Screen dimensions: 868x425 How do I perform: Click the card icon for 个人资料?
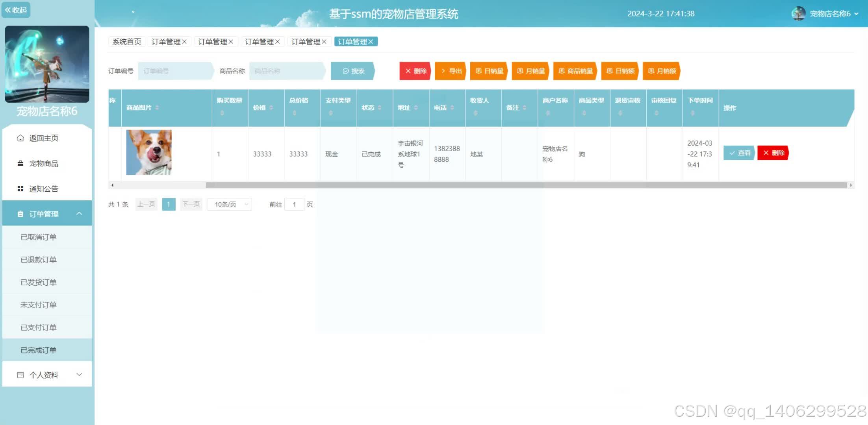click(20, 375)
